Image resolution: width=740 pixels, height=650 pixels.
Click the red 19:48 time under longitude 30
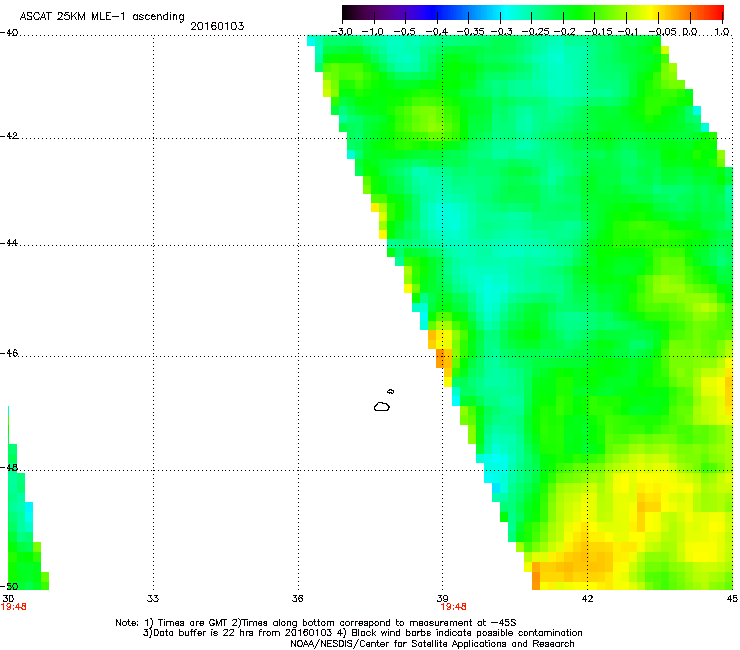click(x=14, y=607)
